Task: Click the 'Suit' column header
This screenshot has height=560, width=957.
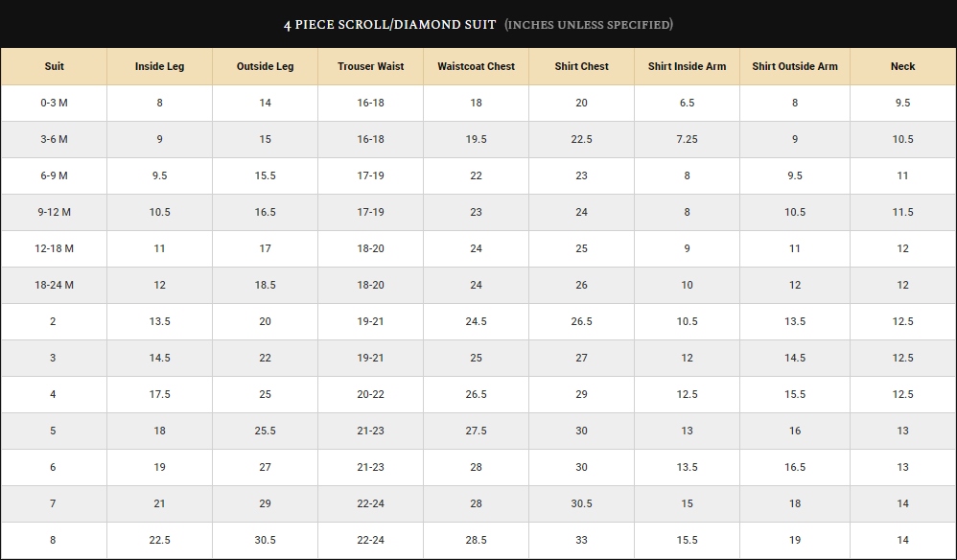Action: coord(54,67)
